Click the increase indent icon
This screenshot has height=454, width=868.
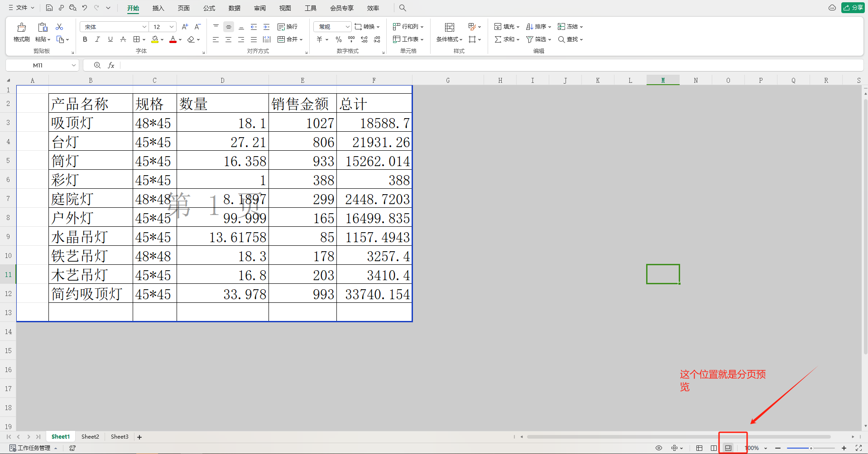266,27
